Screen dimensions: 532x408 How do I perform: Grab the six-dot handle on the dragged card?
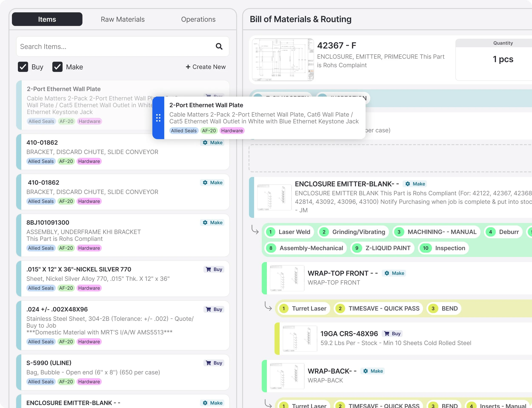[x=158, y=118]
